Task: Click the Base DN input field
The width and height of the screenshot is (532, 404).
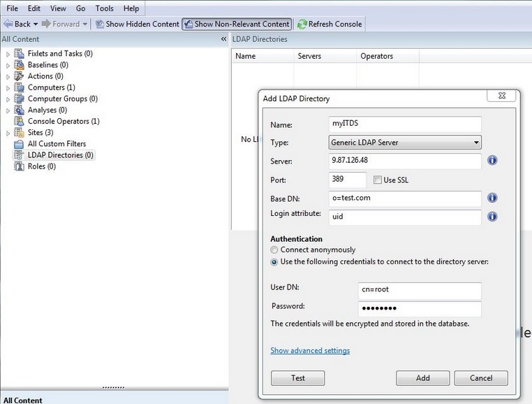Action: [x=405, y=199]
